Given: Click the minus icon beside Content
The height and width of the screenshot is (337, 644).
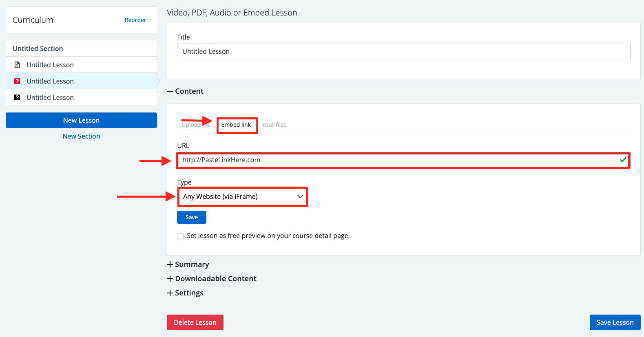Looking at the screenshot, I should [170, 91].
